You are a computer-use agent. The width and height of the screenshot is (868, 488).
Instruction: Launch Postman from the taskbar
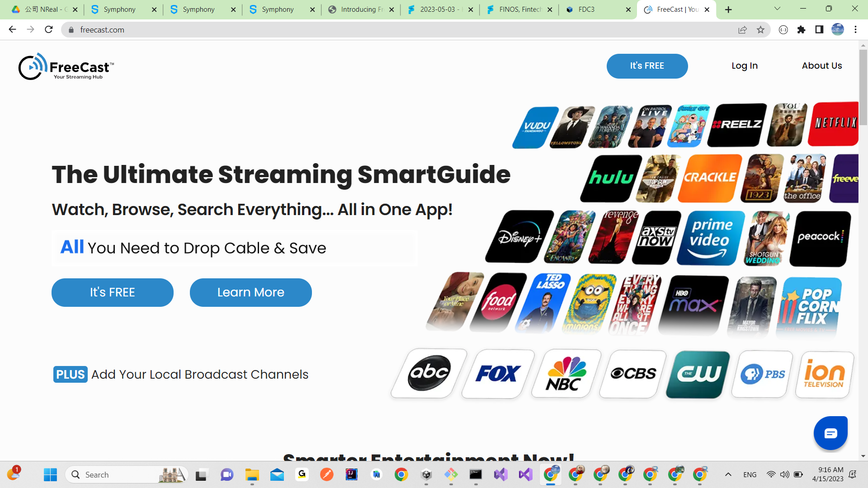[327, 474]
